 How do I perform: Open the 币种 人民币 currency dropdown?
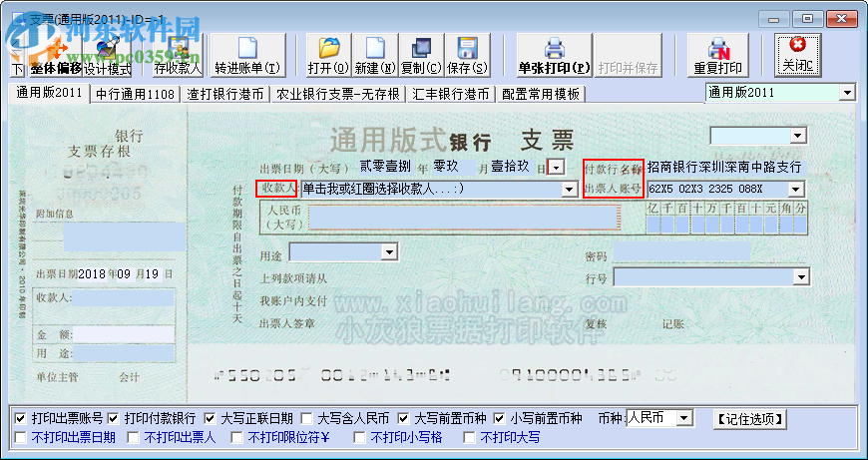(684, 418)
